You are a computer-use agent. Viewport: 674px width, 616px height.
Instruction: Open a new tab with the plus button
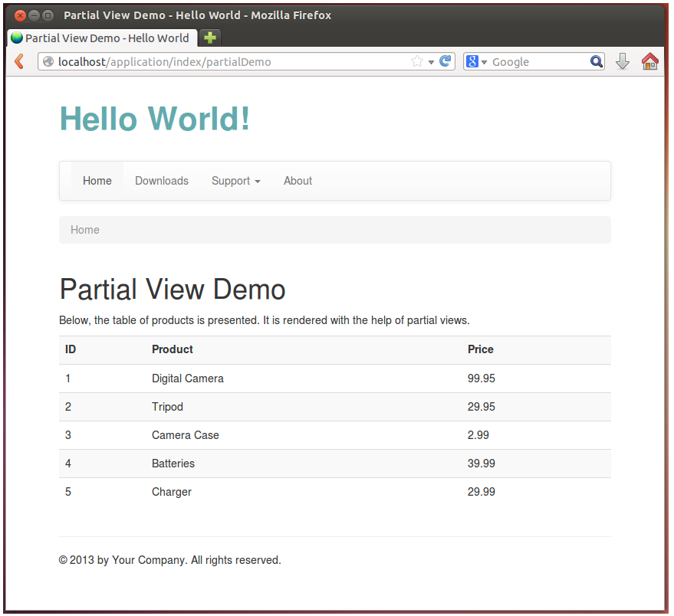pyautogui.click(x=209, y=38)
